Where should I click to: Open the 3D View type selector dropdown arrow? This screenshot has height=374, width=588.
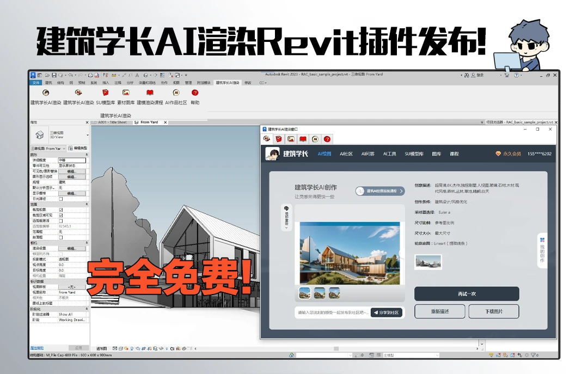click(x=87, y=135)
